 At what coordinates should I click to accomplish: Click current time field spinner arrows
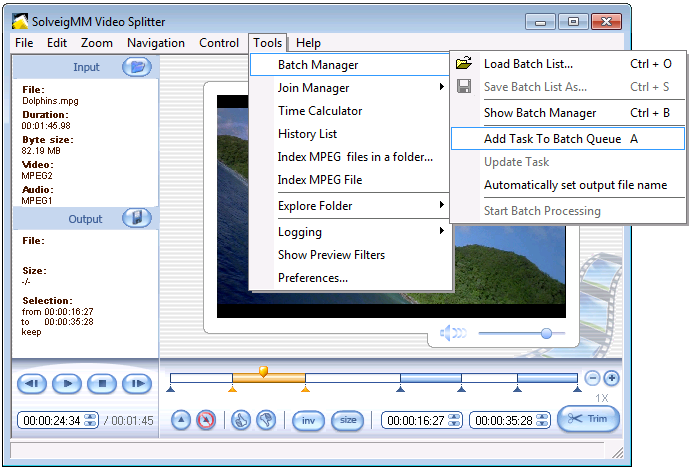pyautogui.click(x=90, y=420)
